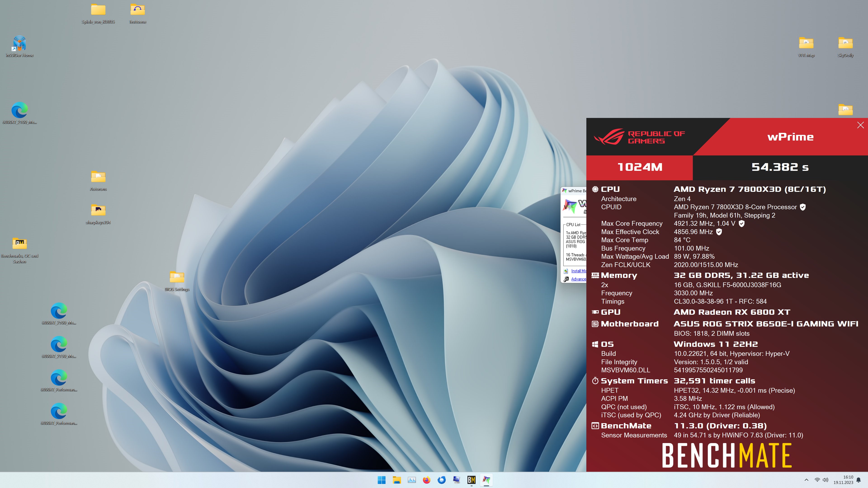Click the HWiNFO 7.63 sensor measurements line
This screenshot has height=488, width=868.
tap(738, 435)
